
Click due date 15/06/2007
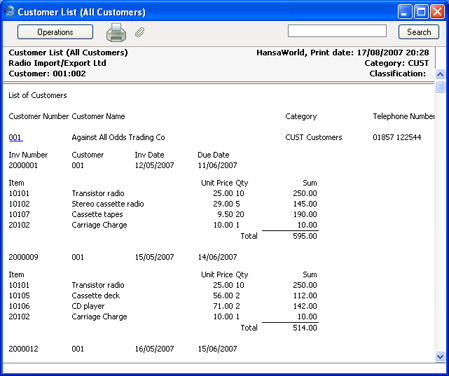tap(217, 349)
